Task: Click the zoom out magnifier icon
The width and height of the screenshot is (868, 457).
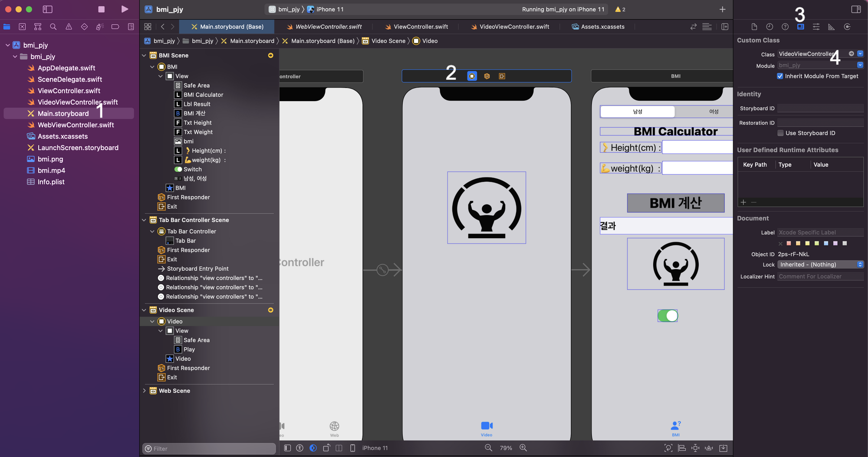Action: 488,448
